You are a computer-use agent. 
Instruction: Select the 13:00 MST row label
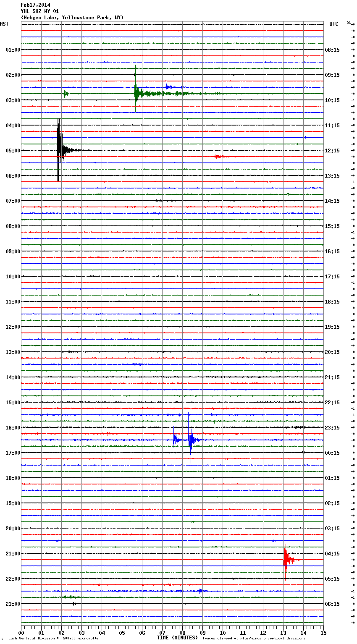tap(13, 352)
